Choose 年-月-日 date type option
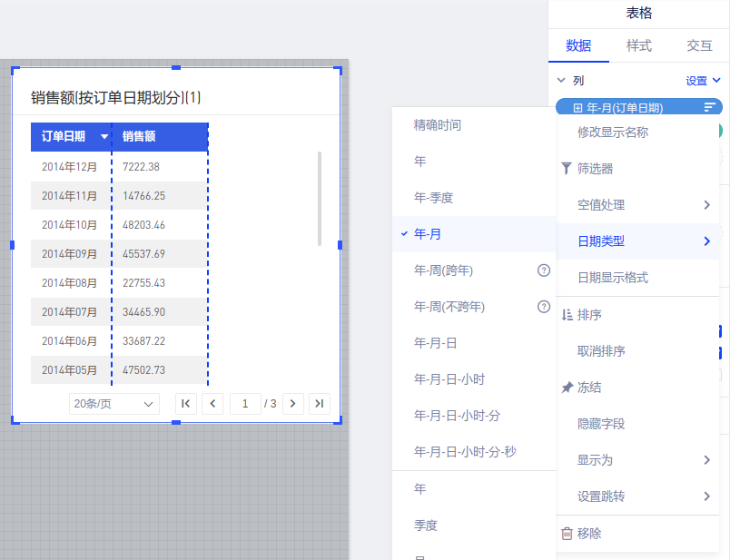730x560 pixels. 433,343
